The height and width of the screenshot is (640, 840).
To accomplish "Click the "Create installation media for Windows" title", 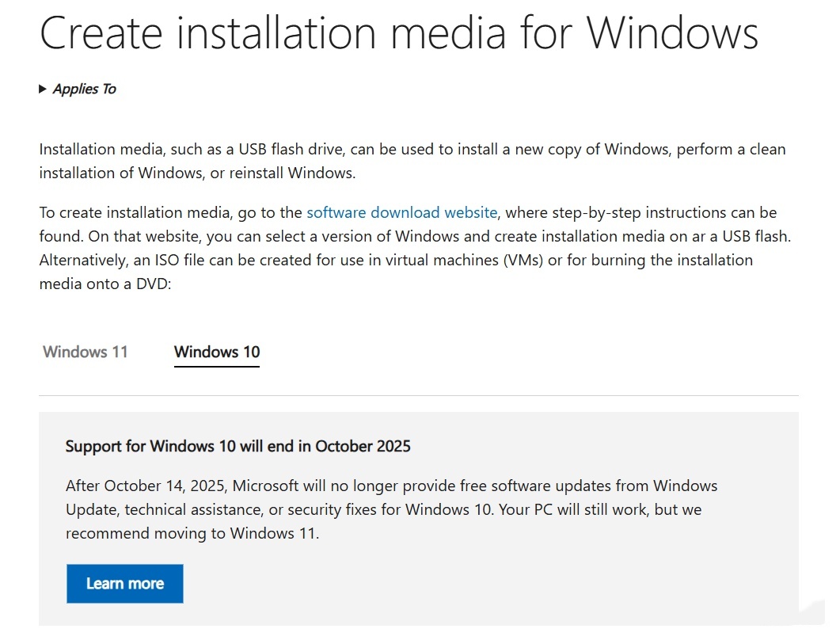I will [x=399, y=33].
